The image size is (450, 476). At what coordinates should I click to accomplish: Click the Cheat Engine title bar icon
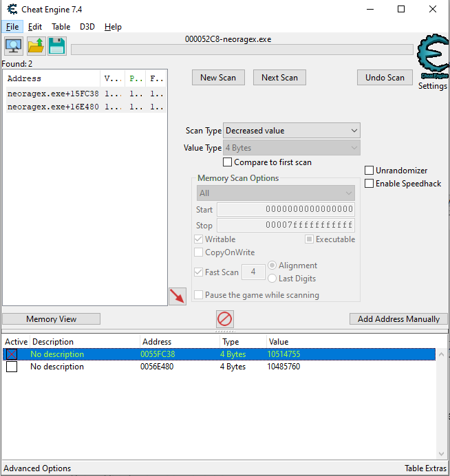(x=12, y=10)
